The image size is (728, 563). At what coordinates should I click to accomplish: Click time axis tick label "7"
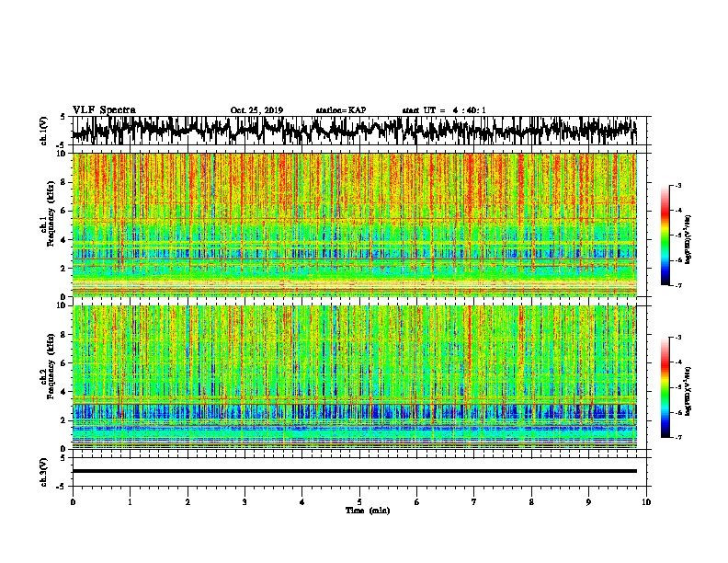[474, 501]
